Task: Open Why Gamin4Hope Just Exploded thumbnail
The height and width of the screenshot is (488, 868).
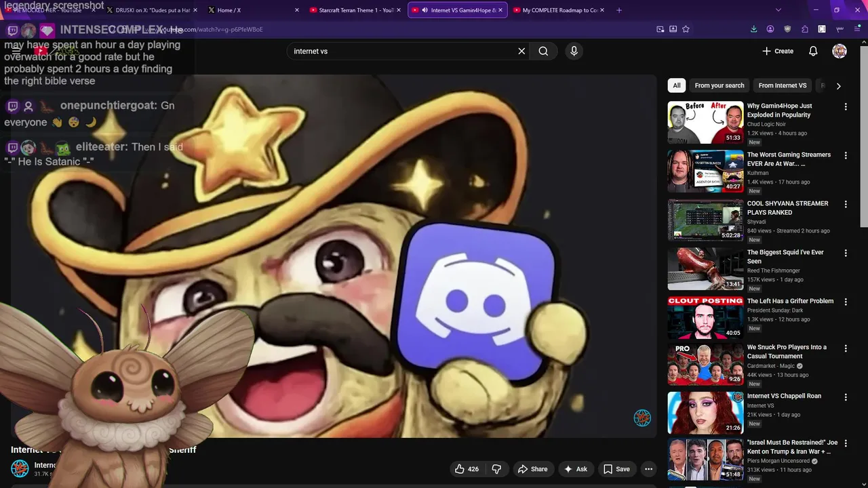Action: coord(705,123)
